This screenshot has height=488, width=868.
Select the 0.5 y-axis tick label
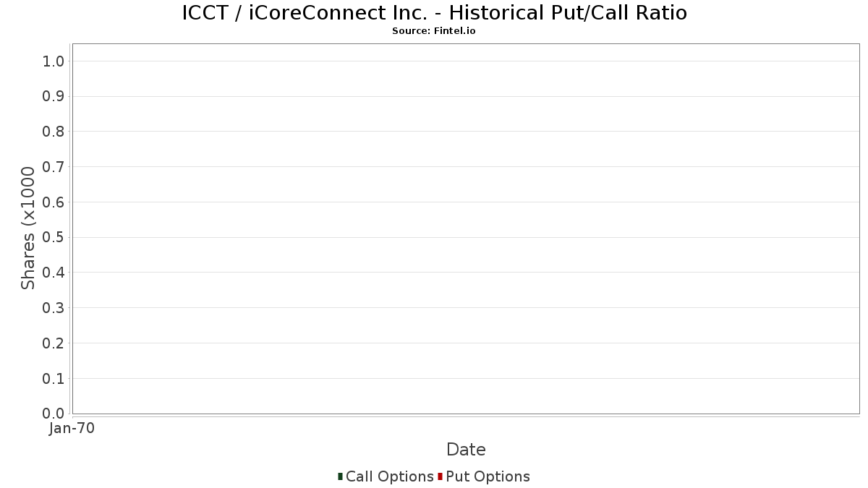click(54, 238)
